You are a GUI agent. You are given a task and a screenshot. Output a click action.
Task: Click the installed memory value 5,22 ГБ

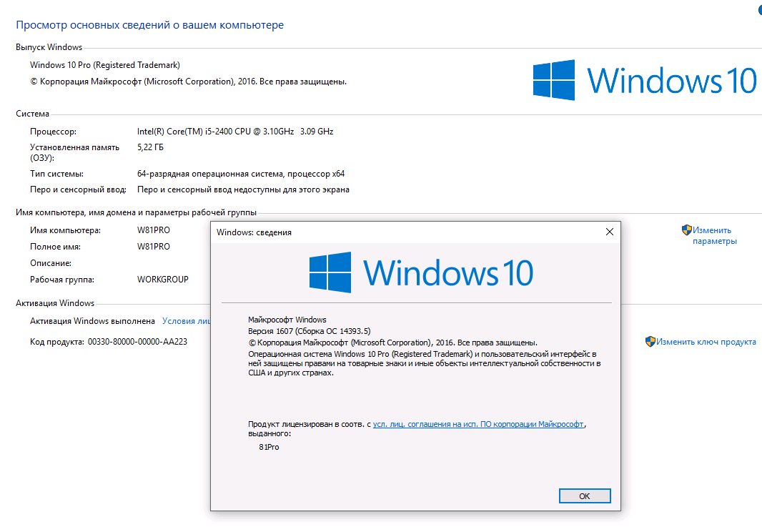pyautogui.click(x=150, y=147)
